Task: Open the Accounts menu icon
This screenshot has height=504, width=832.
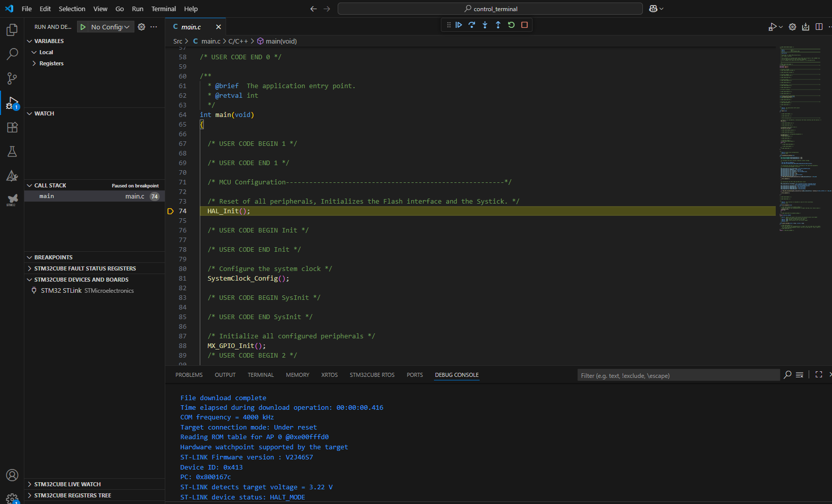Action: tap(12, 475)
